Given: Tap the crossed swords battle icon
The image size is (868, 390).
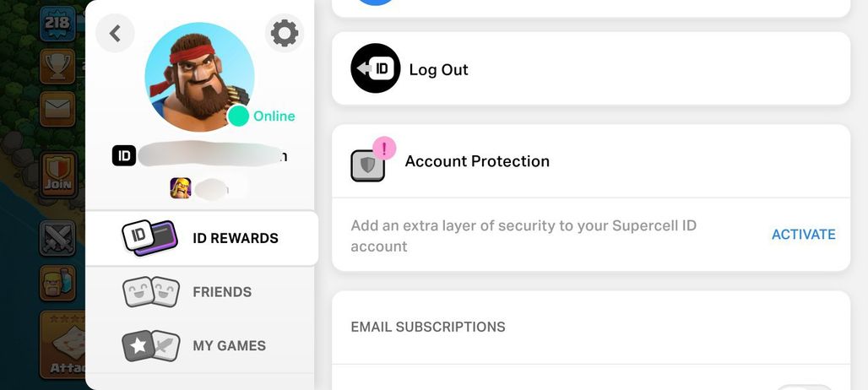Looking at the screenshot, I should coord(57,238).
